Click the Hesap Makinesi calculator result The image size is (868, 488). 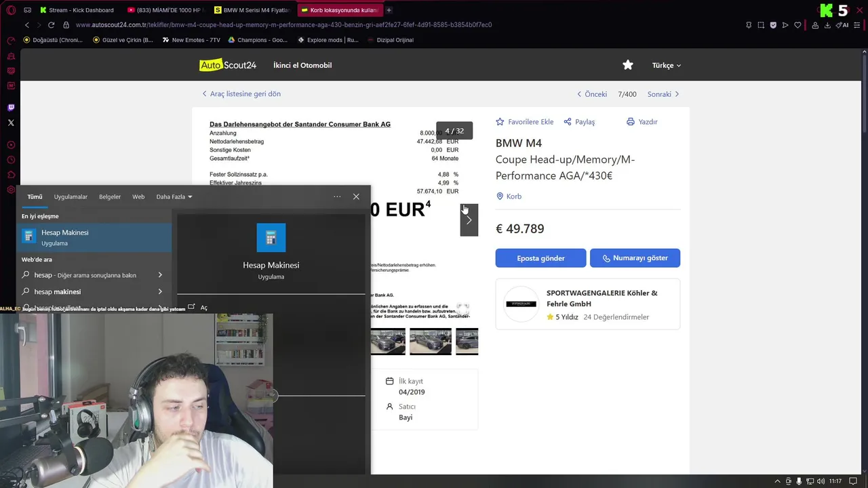click(x=94, y=237)
